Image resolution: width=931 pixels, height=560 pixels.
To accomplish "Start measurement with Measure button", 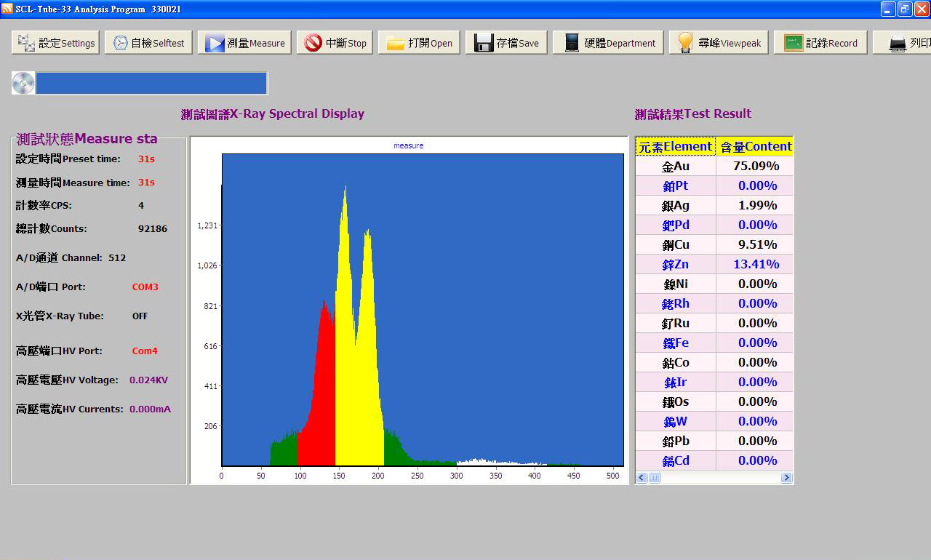I will point(244,43).
